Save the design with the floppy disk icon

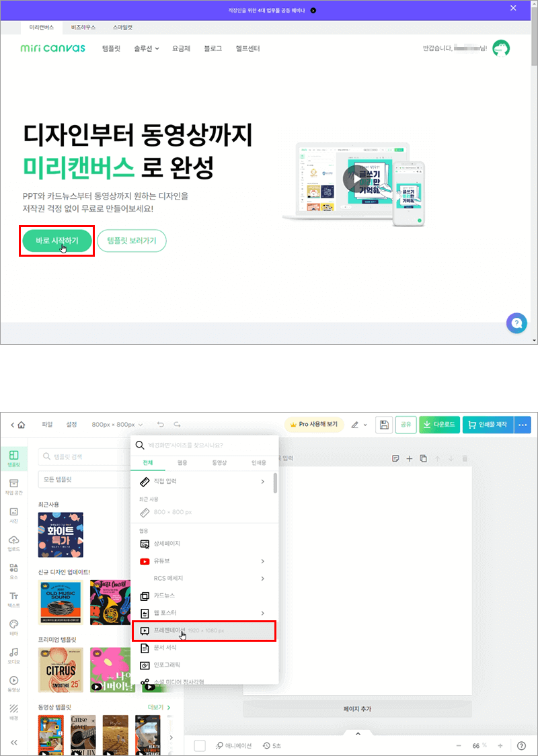pos(383,424)
